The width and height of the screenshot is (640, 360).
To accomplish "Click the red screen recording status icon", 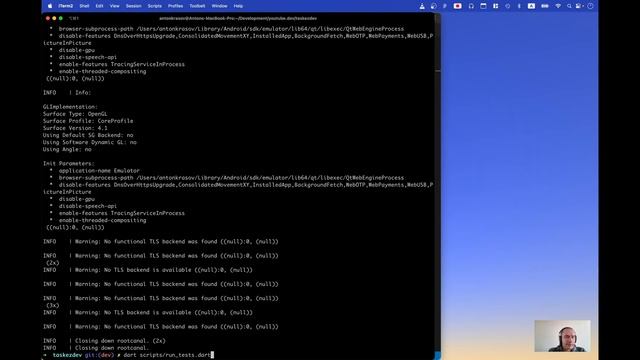I will coord(457,6).
